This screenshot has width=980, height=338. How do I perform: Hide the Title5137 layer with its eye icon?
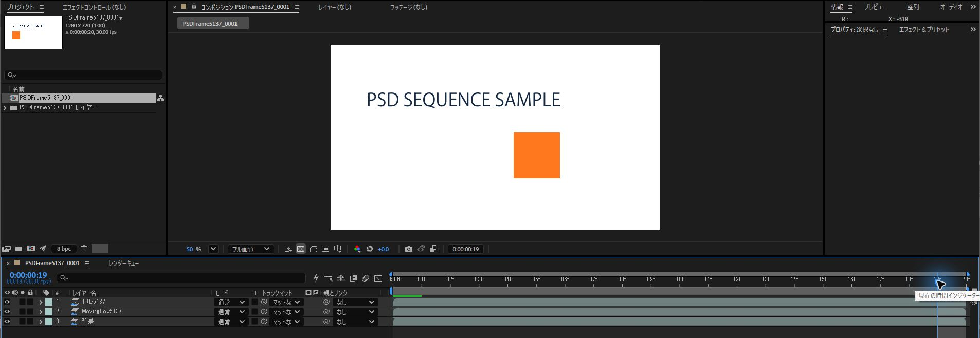coord(7,302)
